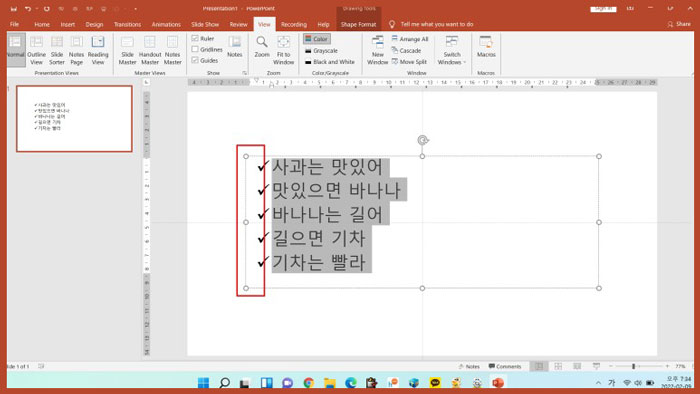Click the Share button
The image size is (700, 394).
[x=679, y=24]
